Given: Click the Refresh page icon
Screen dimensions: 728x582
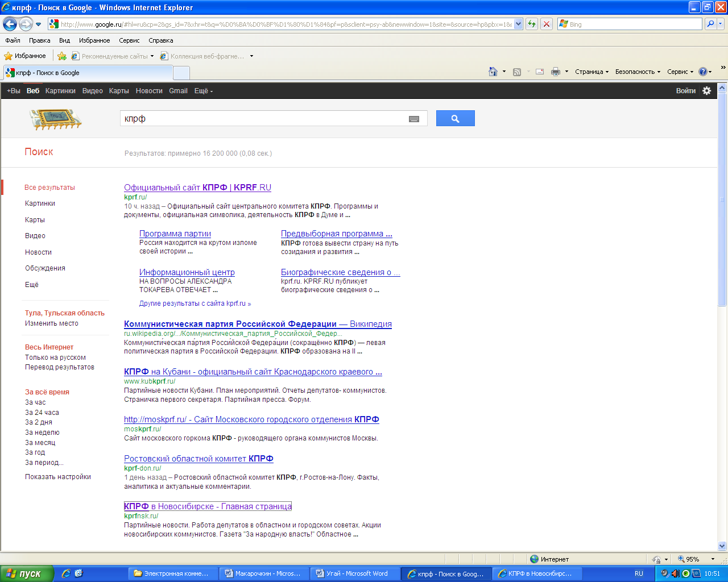Looking at the screenshot, I should (x=532, y=24).
